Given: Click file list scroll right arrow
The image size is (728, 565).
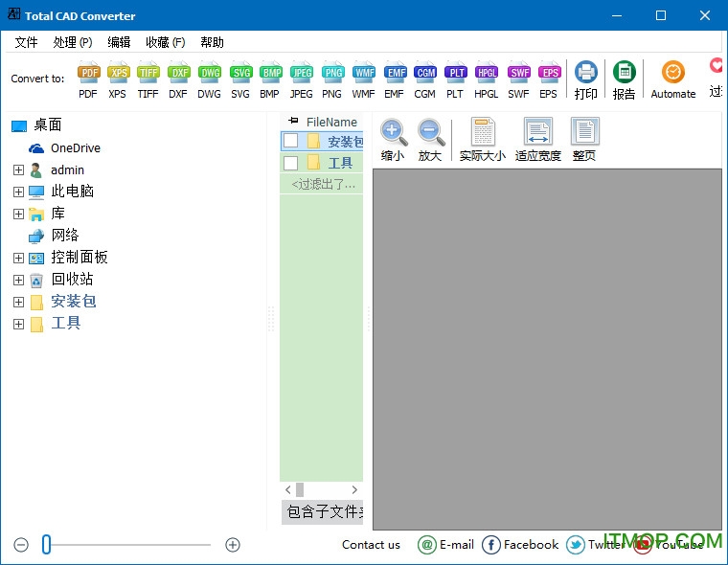Looking at the screenshot, I should (x=354, y=489).
